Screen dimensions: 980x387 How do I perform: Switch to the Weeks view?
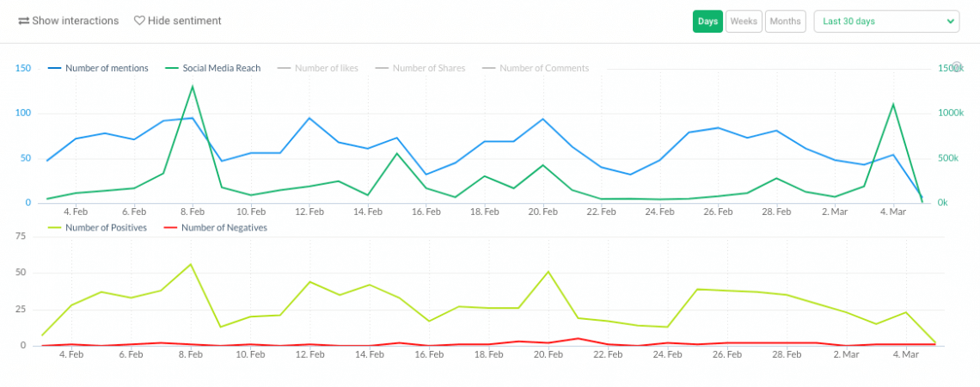pyautogui.click(x=744, y=21)
